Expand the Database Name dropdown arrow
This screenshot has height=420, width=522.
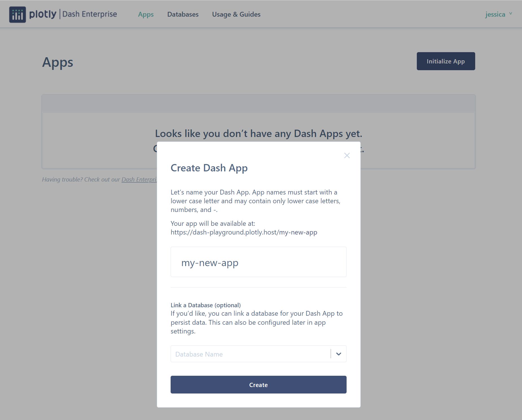click(338, 354)
